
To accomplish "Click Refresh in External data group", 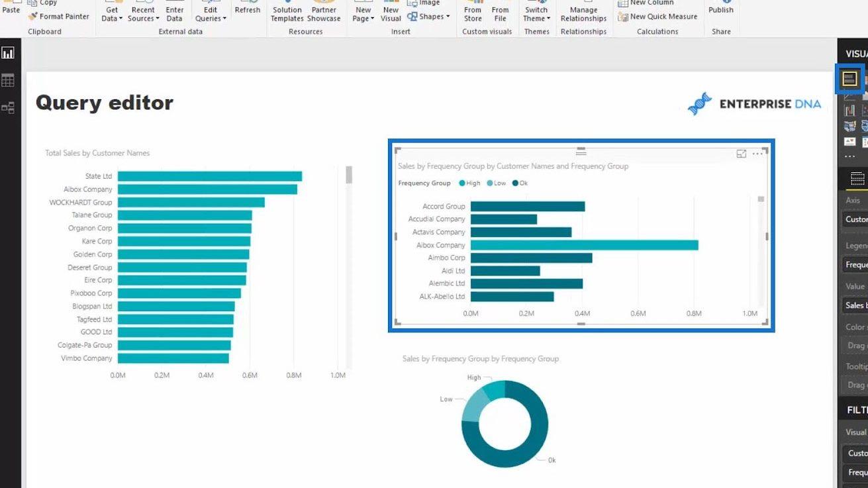I will click(x=248, y=8).
